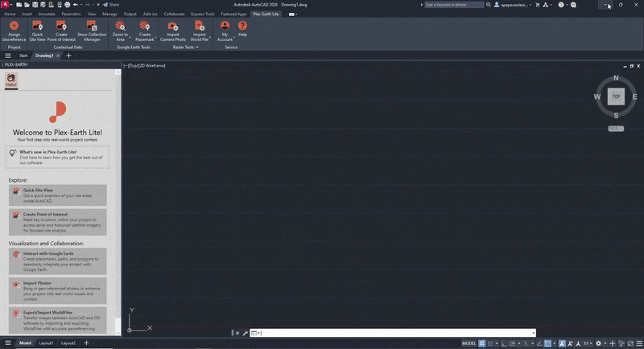This screenshot has width=644, height=349.
Task: Select the Layout1 tab
Action: pyautogui.click(x=46, y=343)
